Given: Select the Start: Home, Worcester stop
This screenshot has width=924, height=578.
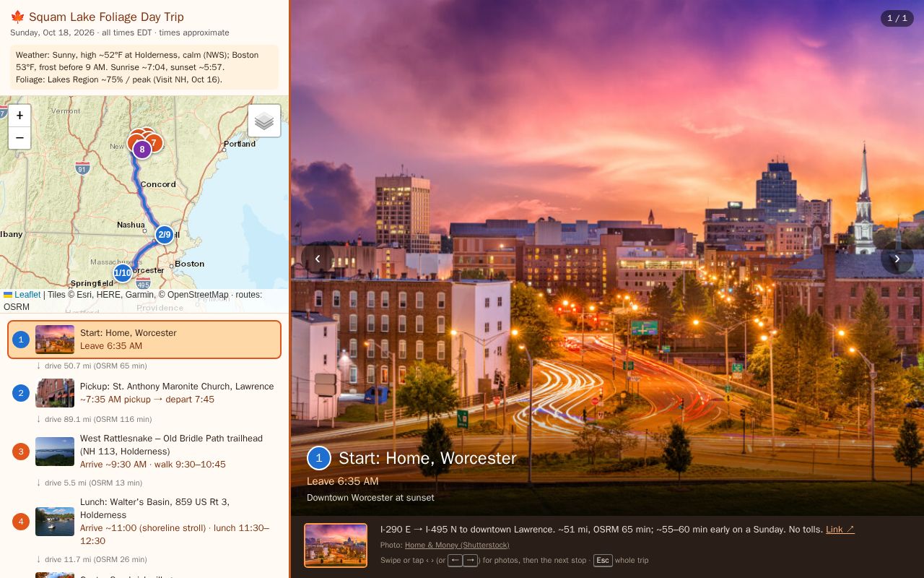Looking at the screenshot, I should pos(144,340).
